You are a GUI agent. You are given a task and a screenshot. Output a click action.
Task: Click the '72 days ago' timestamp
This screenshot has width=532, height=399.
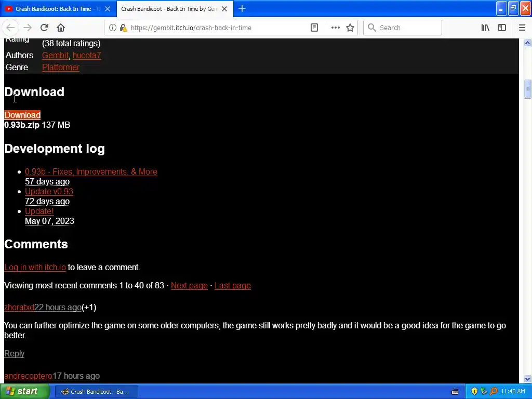coord(47,201)
